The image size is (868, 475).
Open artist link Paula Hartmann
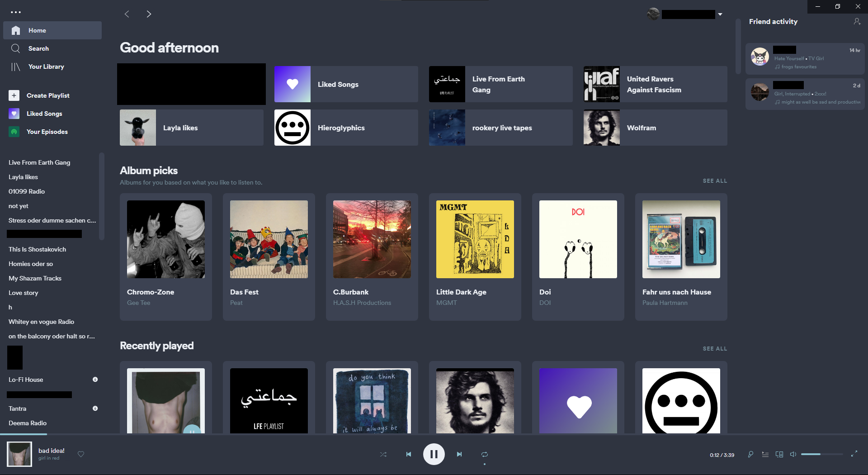pos(665,303)
